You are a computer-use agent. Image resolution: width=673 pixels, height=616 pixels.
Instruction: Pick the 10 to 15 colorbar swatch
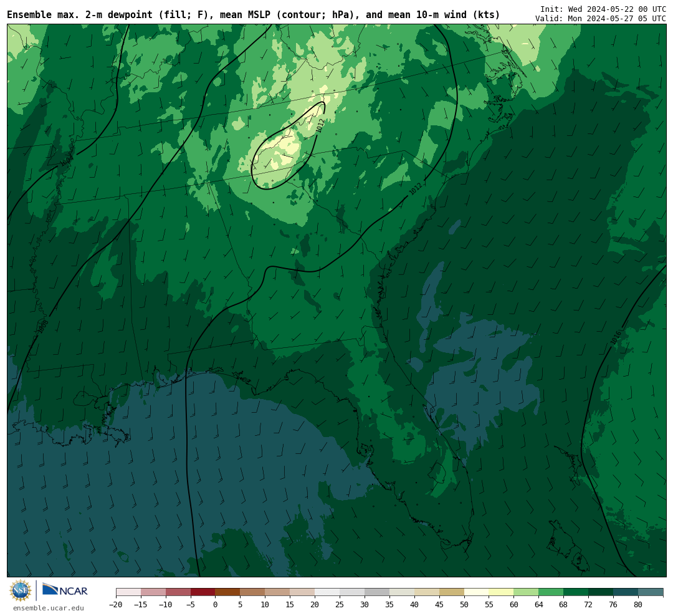tap(277, 592)
